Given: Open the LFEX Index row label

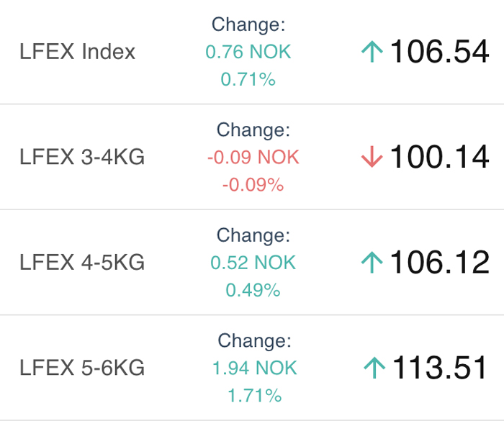Looking at the screenshot, I should pyautogui.click(x=78, y=52).
